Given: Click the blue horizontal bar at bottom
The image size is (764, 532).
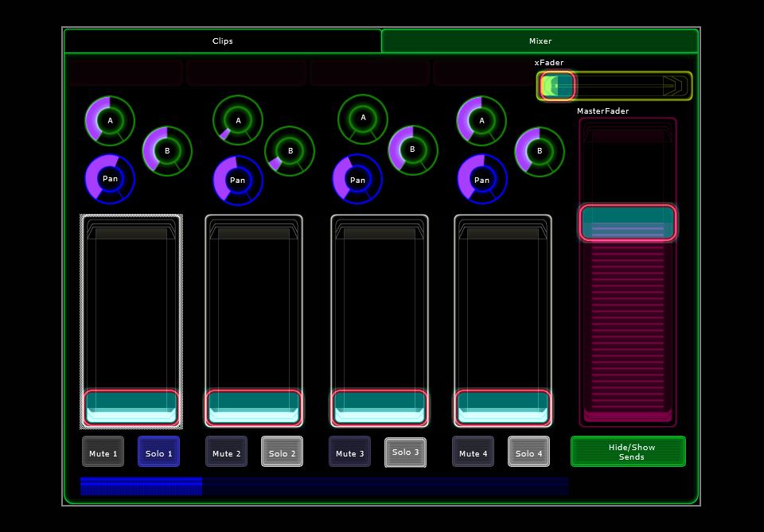Looking at the screenshot, I should [x=324, y=486].
